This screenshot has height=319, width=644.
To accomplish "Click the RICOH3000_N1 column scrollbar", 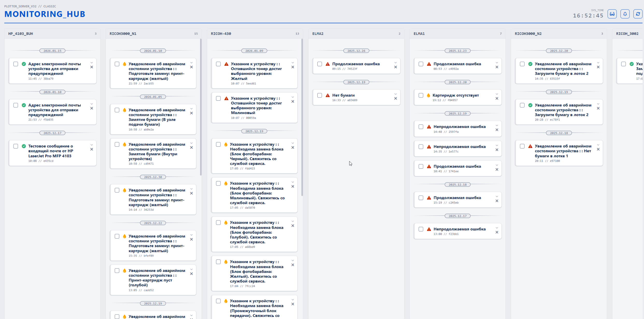I will [x=201, y=107].
